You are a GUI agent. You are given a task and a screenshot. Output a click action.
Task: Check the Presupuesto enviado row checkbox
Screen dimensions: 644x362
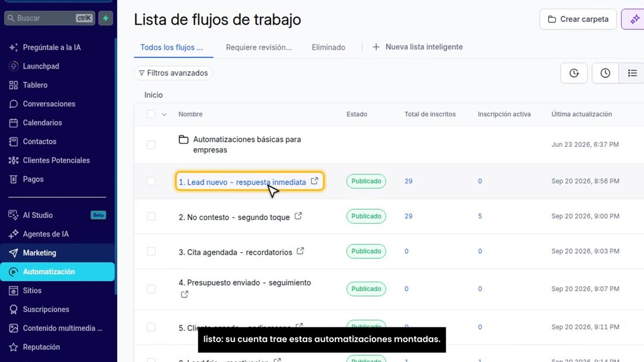pyautogui.click(x=151, y=289)
